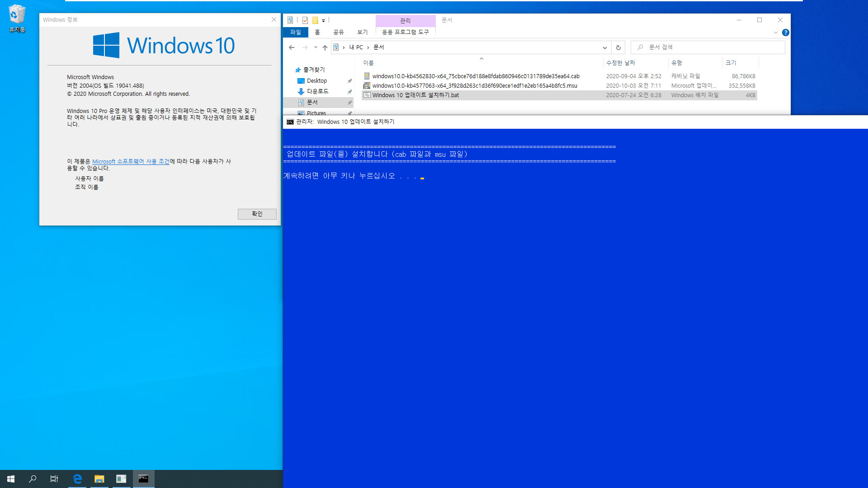
Task: Click 문서 in breadcrumb path
Action: click(x=378, y=47)
